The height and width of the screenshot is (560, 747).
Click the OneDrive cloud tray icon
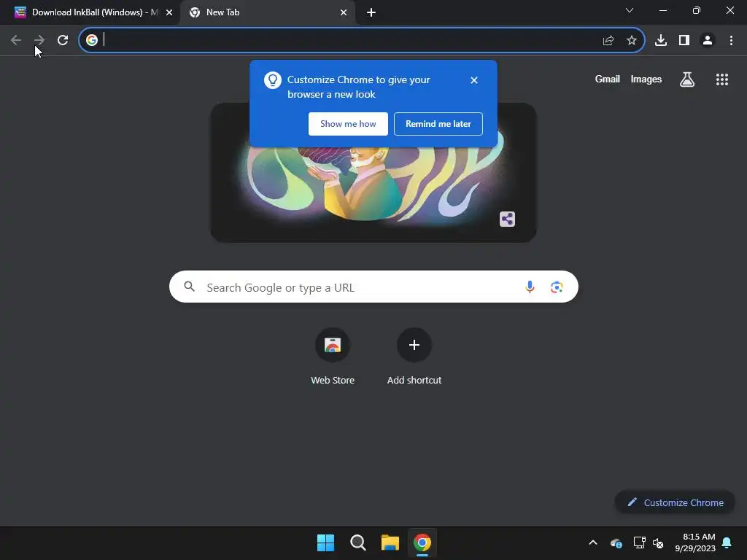(616, 542)
